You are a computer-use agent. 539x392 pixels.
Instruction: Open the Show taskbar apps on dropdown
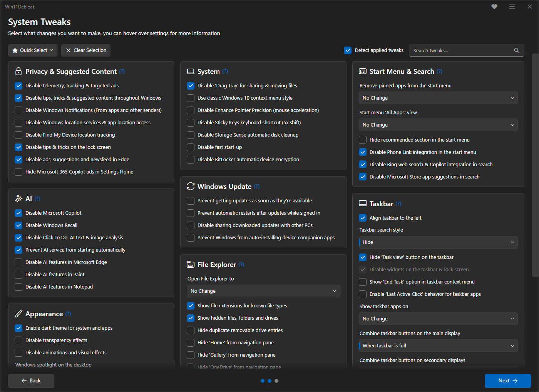pos(438,319)
